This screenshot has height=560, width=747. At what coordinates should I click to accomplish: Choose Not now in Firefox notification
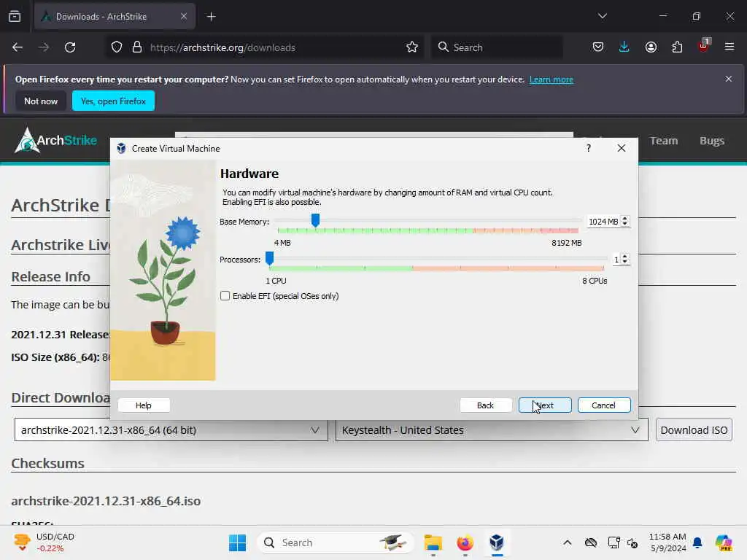point(41,101)
